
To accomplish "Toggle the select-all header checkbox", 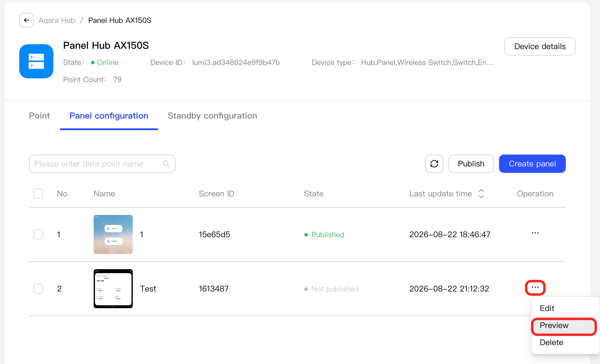I will pos(38,194).
